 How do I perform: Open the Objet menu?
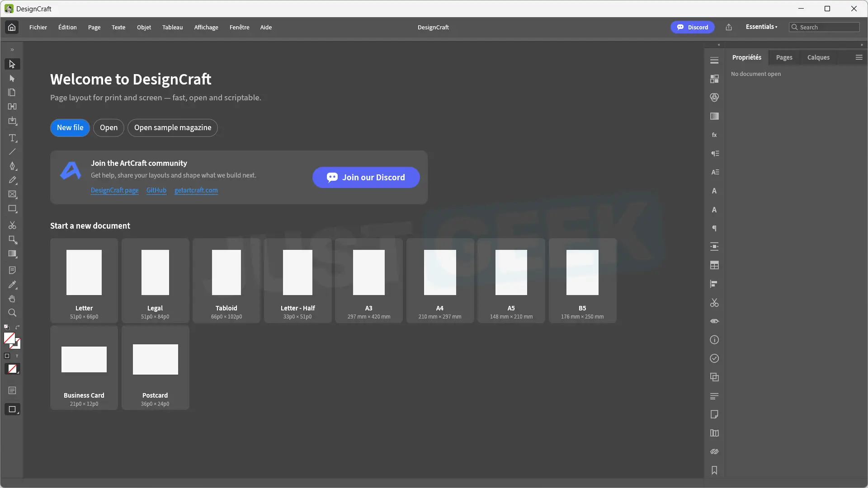[144, 27]
